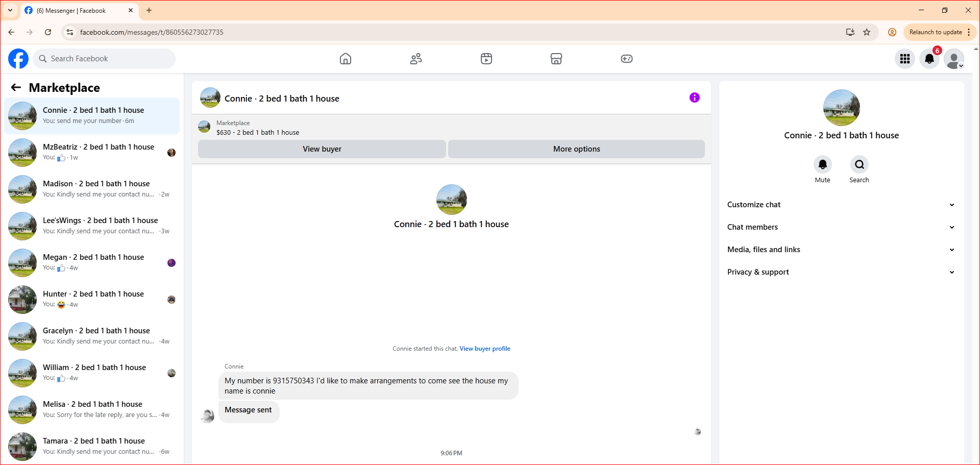Open the account profile picture menu
The width and height of the screenshot is (980, 465).
tap(954, 59)
